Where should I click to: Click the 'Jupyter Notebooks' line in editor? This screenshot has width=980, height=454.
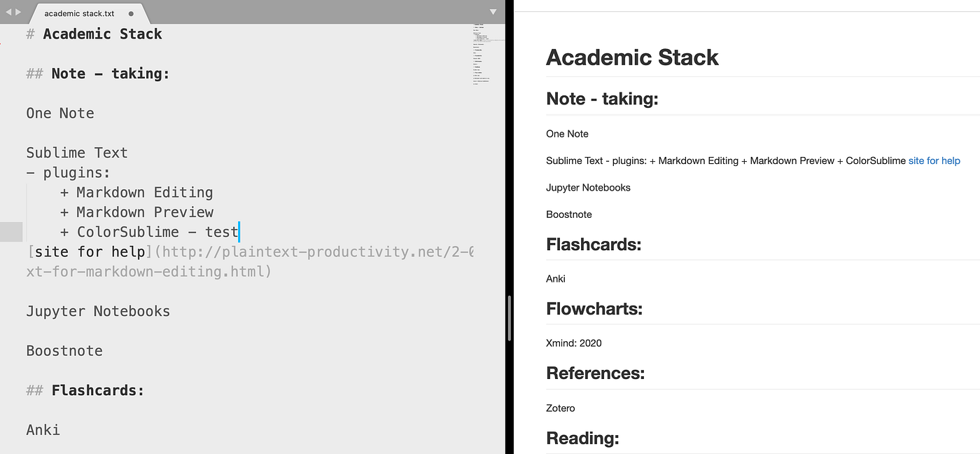click(98, 311)
